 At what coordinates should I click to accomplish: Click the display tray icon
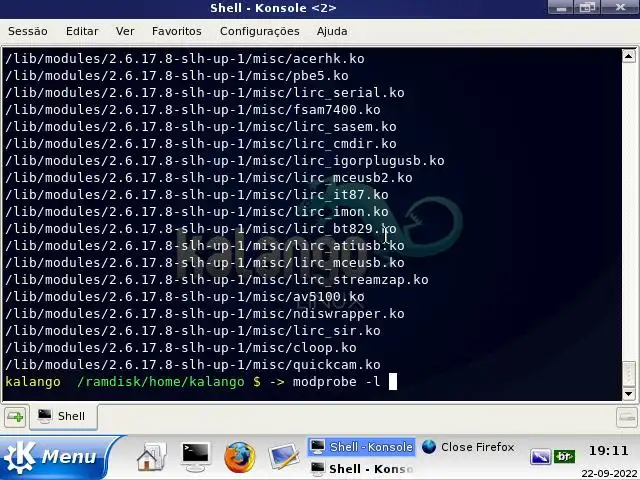(540, 457)
